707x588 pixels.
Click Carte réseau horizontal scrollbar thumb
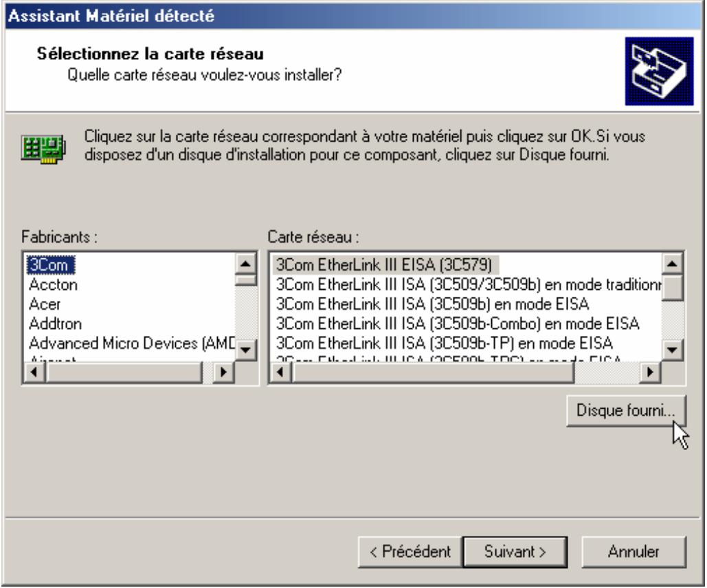pos(433,372)
